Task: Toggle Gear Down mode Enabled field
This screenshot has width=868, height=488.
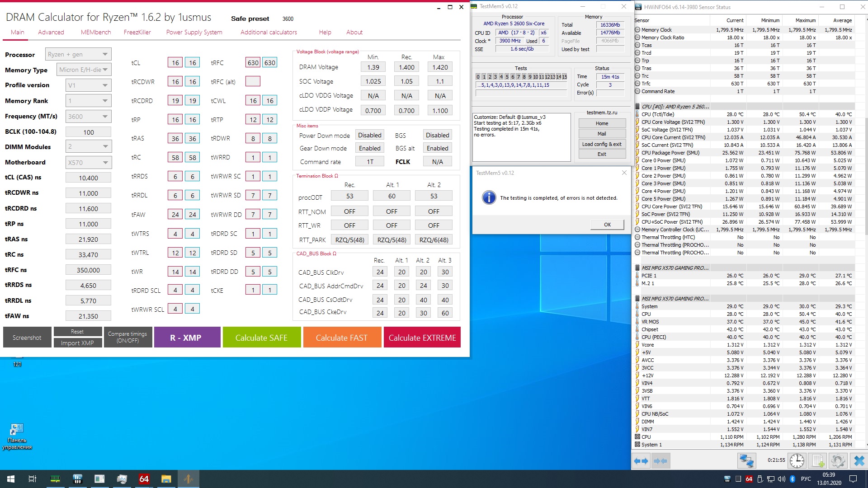Action: [x=369, y=148]
